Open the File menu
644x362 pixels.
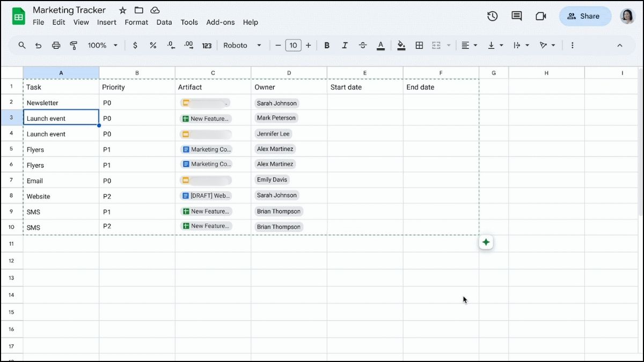click(x=39, y=23)
